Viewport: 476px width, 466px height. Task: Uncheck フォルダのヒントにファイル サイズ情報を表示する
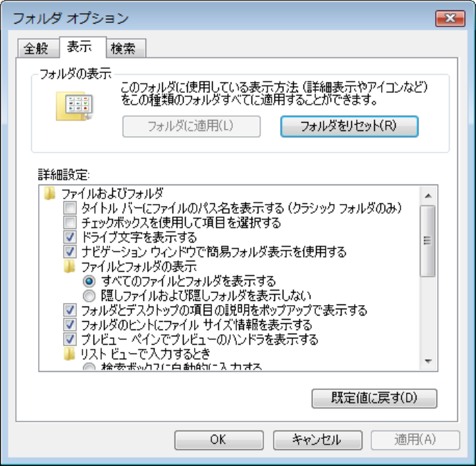[70, 325]
